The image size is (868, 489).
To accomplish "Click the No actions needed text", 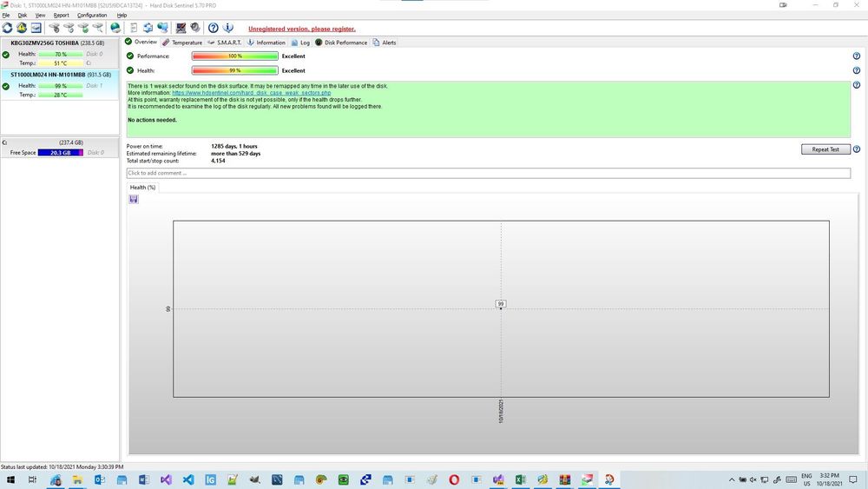I will (x=152, y=120).
